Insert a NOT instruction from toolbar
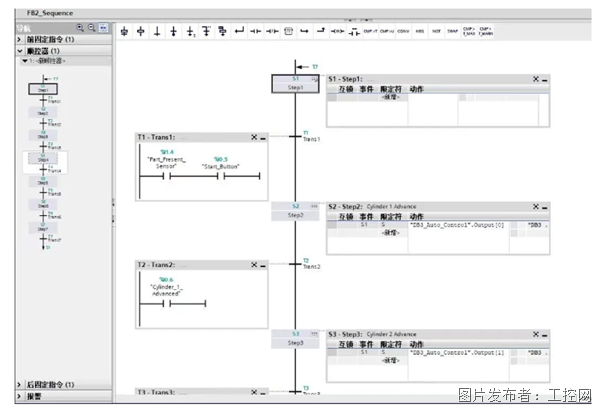Screen dimensions: 600x409 436,31
